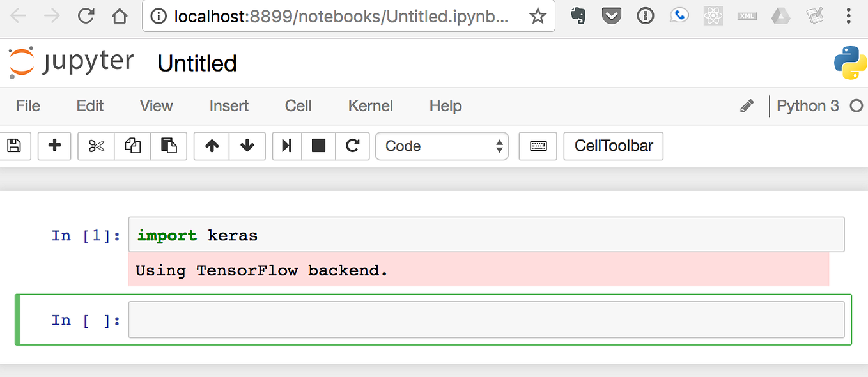This screenshot has width=868, height=377.
Task: Open the cell type dropdown showing Code
Action: coord(441,146)
